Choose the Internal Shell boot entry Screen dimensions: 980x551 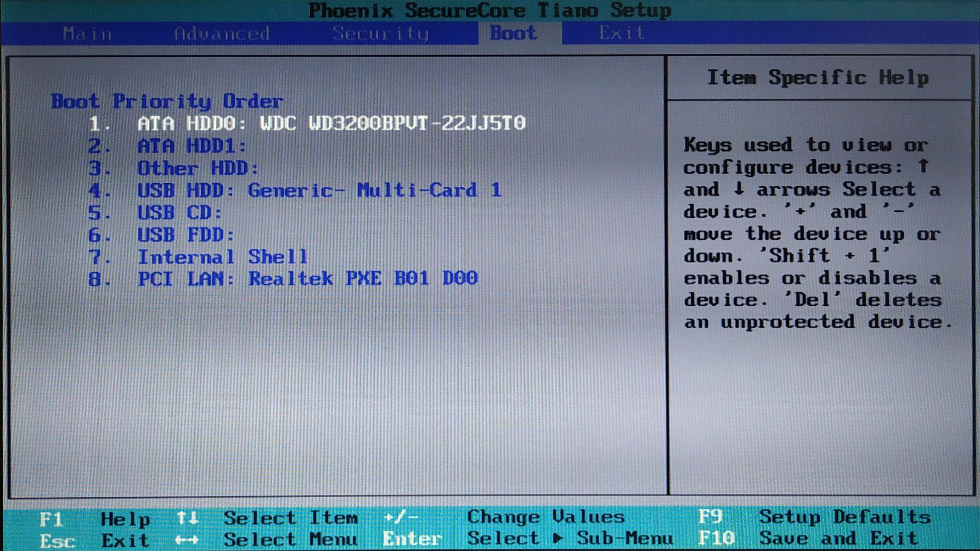tap(198, 257)
